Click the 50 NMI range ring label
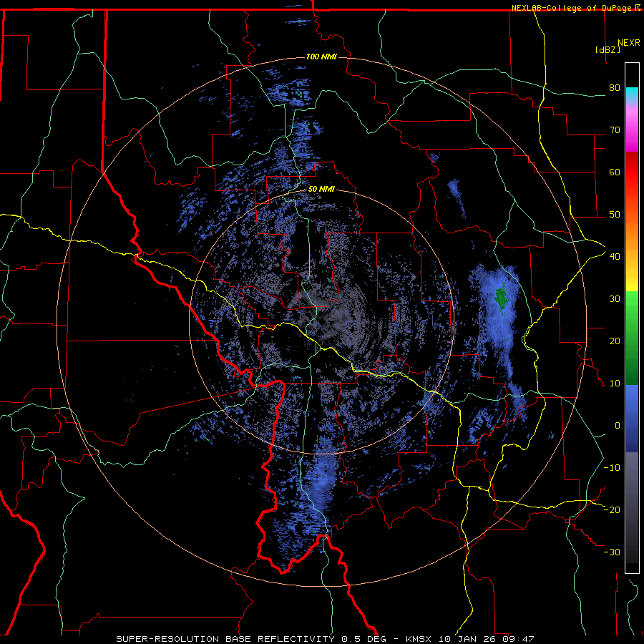The height and width of the screenshot is (644, 644). coord(321,190)
